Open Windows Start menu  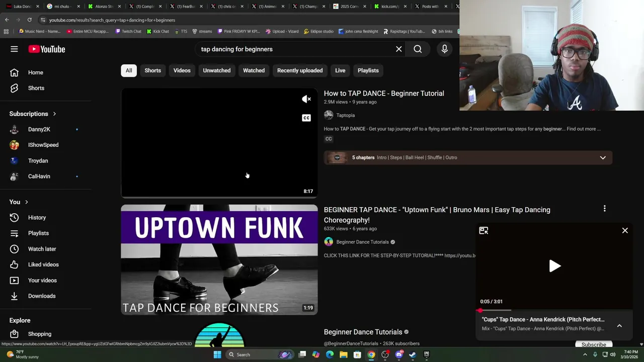(217, 354)
